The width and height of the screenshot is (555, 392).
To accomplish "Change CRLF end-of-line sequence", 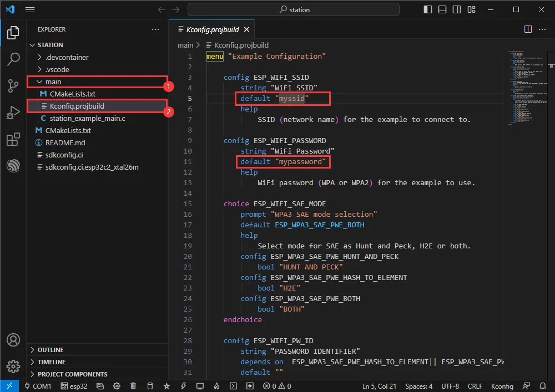I will (x=475, y=386).
